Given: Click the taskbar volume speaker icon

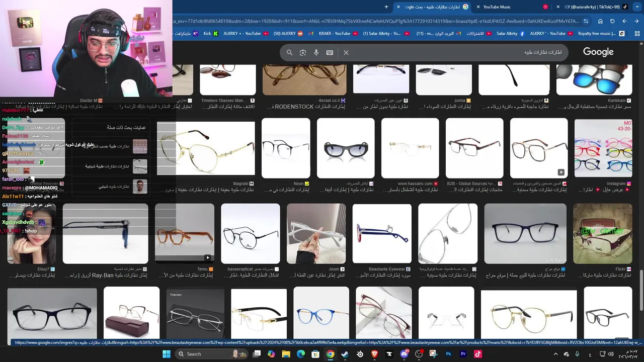Looking at the screenshot, I should click(x=610, y=354).
